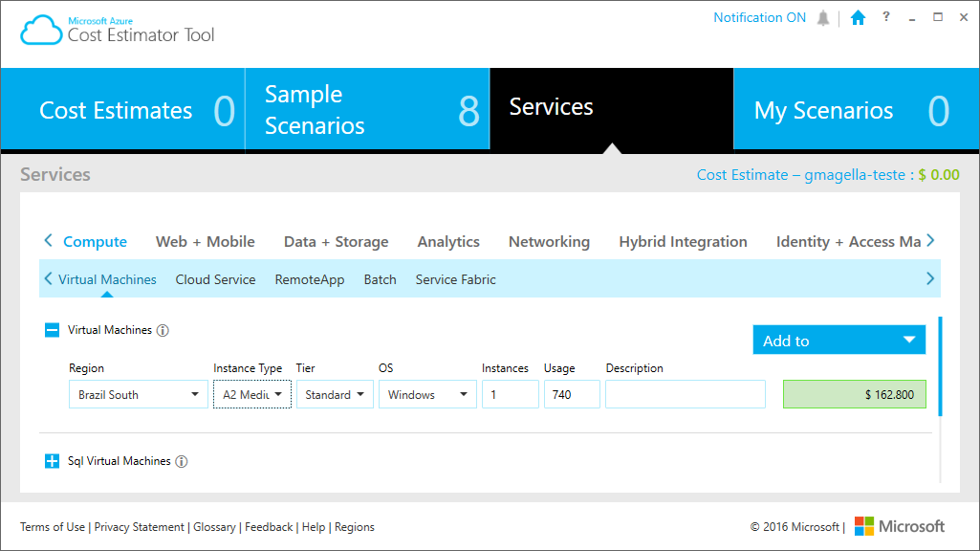Open Privacy Statement link
980x551 pixels.
[x=140, y=527]
